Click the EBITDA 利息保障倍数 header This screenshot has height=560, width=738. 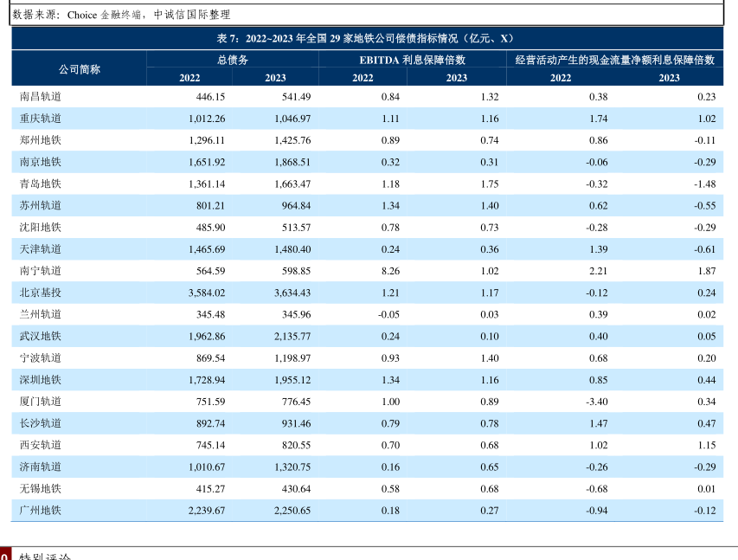pos(412,60)
